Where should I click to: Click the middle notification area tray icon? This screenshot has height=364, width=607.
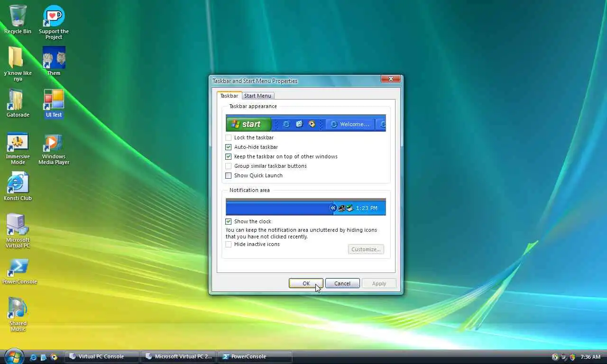(x=564, y=357)
